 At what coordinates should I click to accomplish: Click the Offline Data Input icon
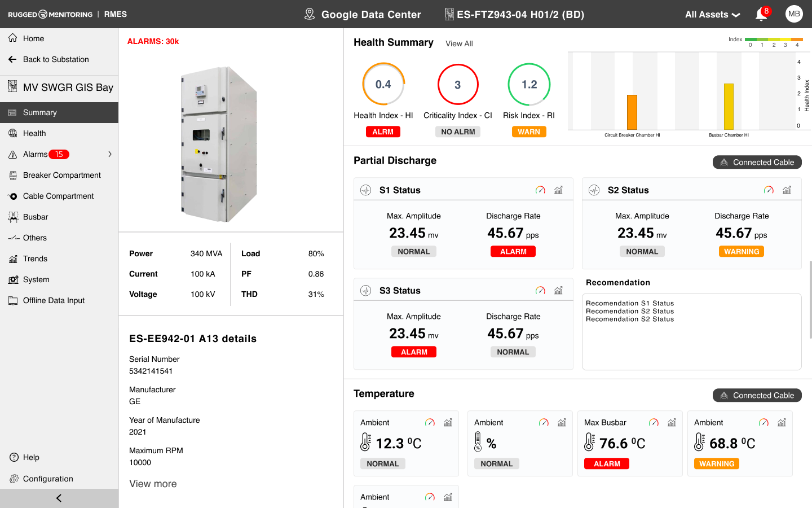[x=13, y=300]
